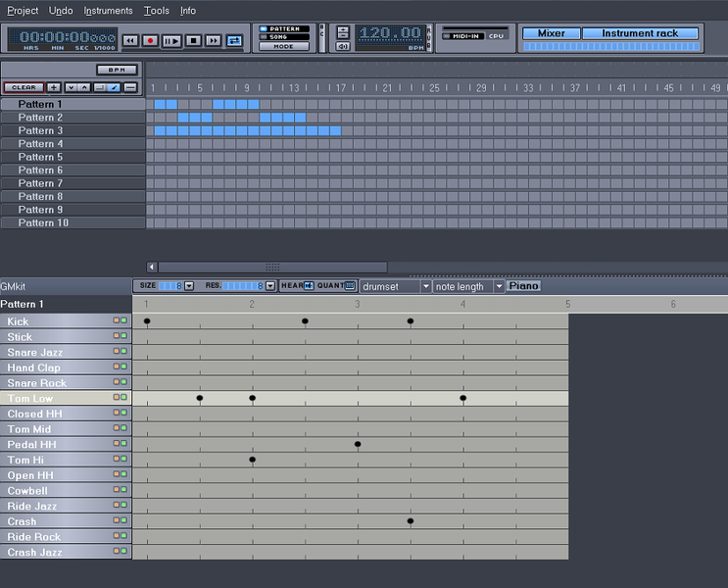
Task: Expand the pattern SIZE dropdown
Action: pos(189,286)
